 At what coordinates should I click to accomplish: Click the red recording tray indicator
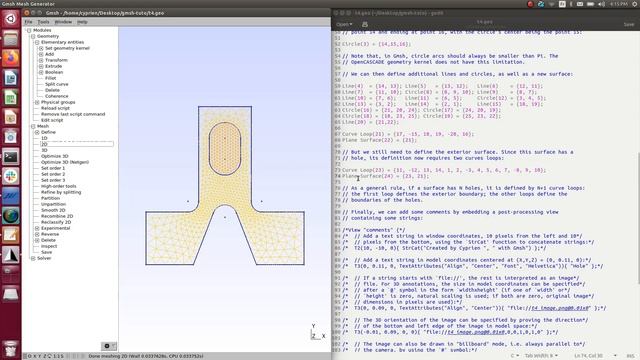pyautogui.click(x=530, y=4)
